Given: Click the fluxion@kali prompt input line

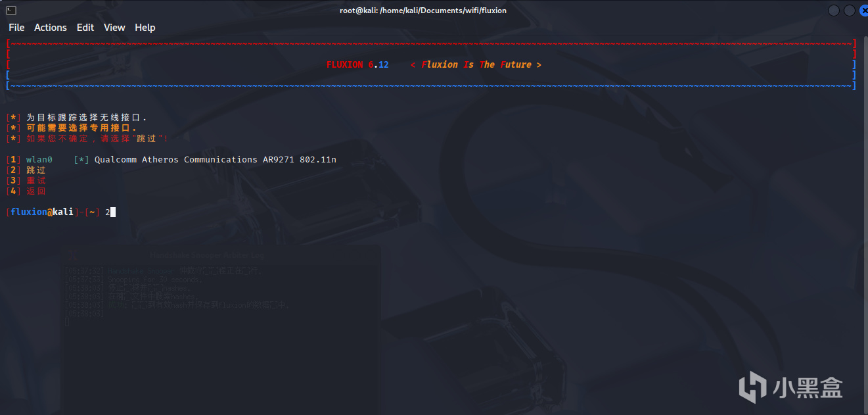Looking at the screenshot, I should pos(60,212).
